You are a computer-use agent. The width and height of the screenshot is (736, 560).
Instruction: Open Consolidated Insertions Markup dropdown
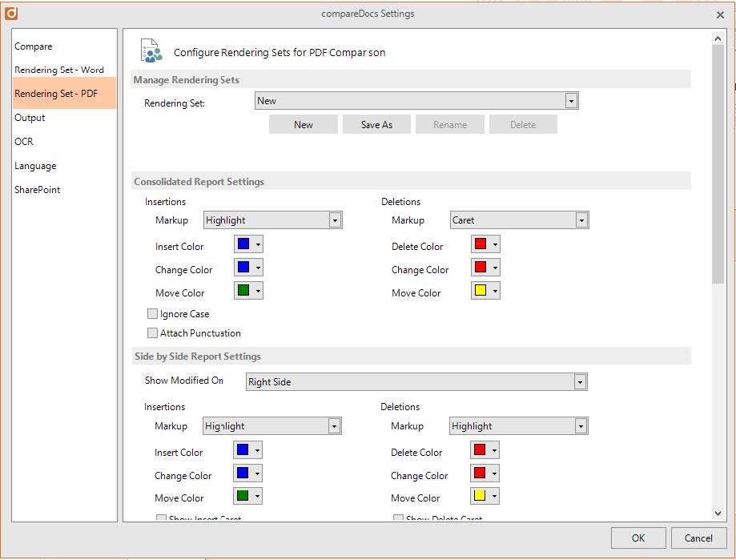(273, 220)
